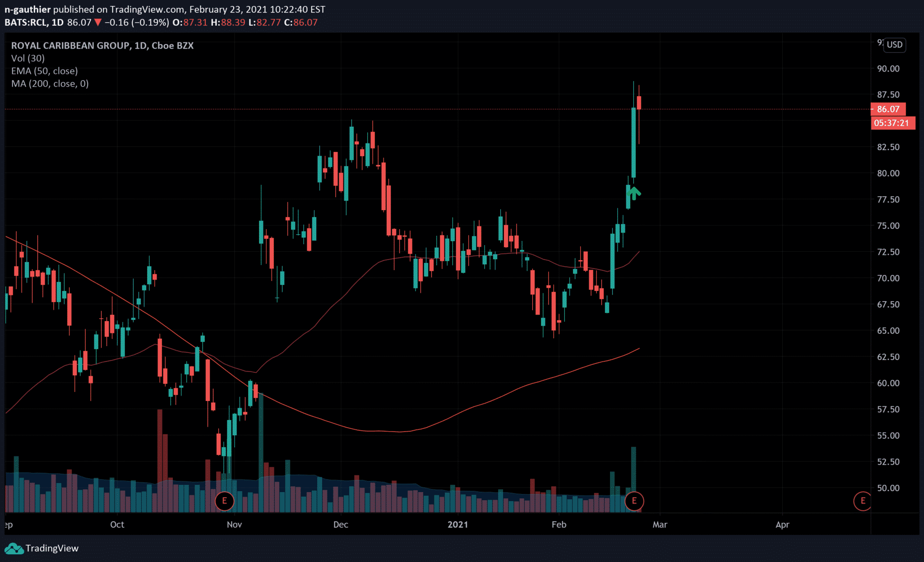Click the open value O:87.31

click(190, 23)
